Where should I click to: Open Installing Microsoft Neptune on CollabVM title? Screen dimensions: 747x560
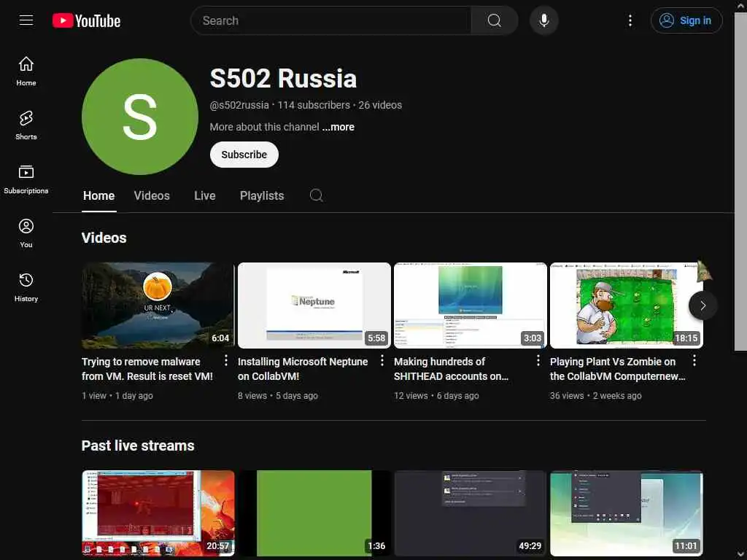tap(303, 369)
